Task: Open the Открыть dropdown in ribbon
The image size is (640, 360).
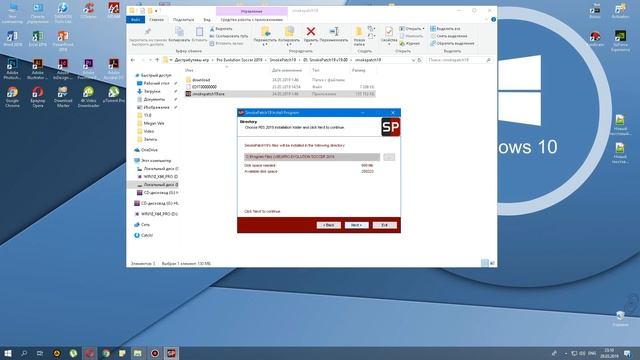Action: tap(412, 29)
